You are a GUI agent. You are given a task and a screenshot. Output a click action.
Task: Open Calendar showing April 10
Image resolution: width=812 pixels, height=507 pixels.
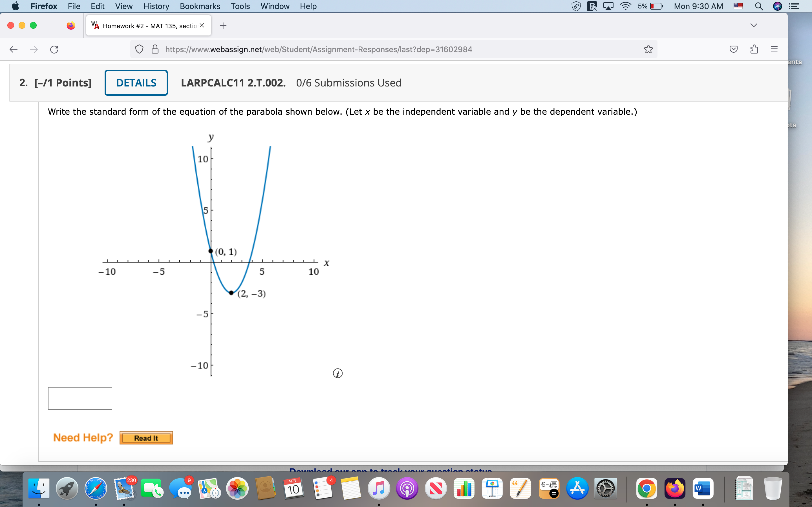293,489
